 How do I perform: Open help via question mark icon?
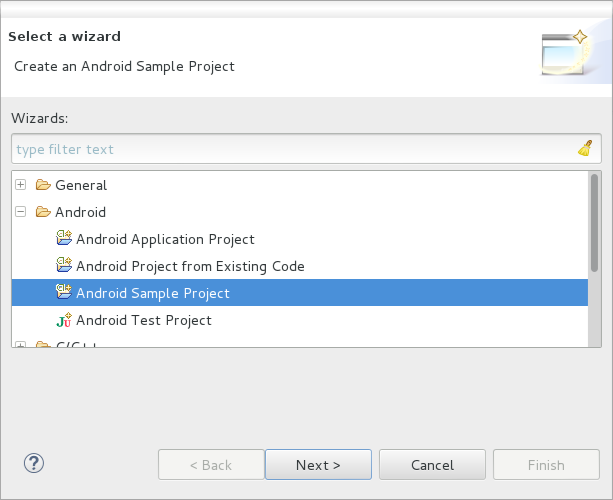tap(34, 464)
